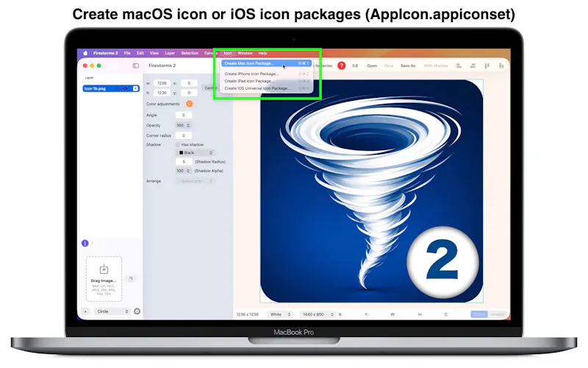This screenshot has height=368, width=588.
Task: Enable the Has shadow checkbox
Action: (x=178, y=144)
